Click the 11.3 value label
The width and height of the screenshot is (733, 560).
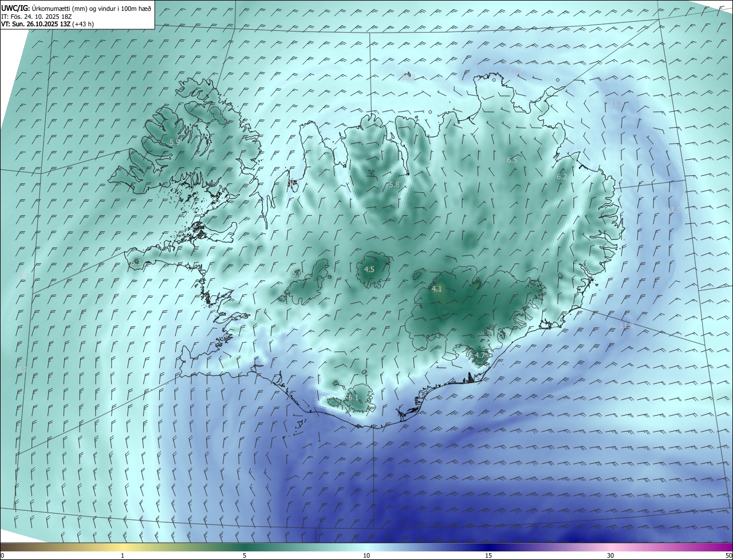point(616,103)
